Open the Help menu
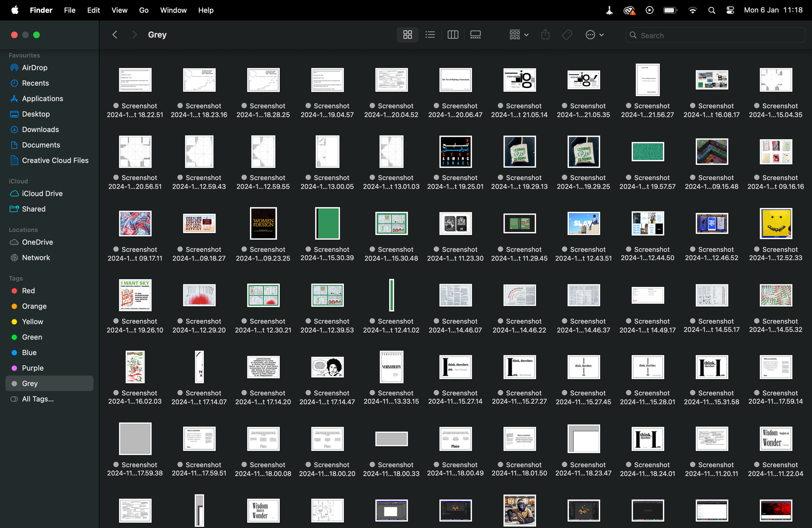Screen dimensions: 812x528 (206, 10)
